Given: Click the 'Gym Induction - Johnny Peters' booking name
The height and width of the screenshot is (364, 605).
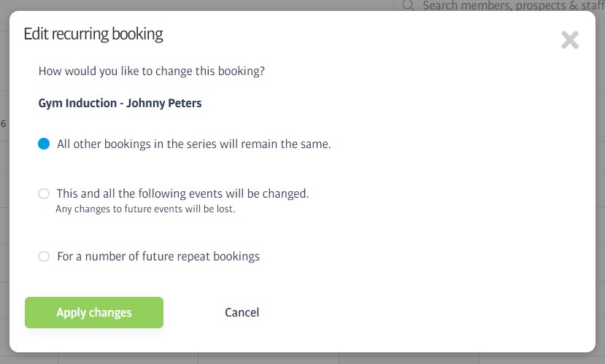Looking at the screenshot, I should [120, 104].
